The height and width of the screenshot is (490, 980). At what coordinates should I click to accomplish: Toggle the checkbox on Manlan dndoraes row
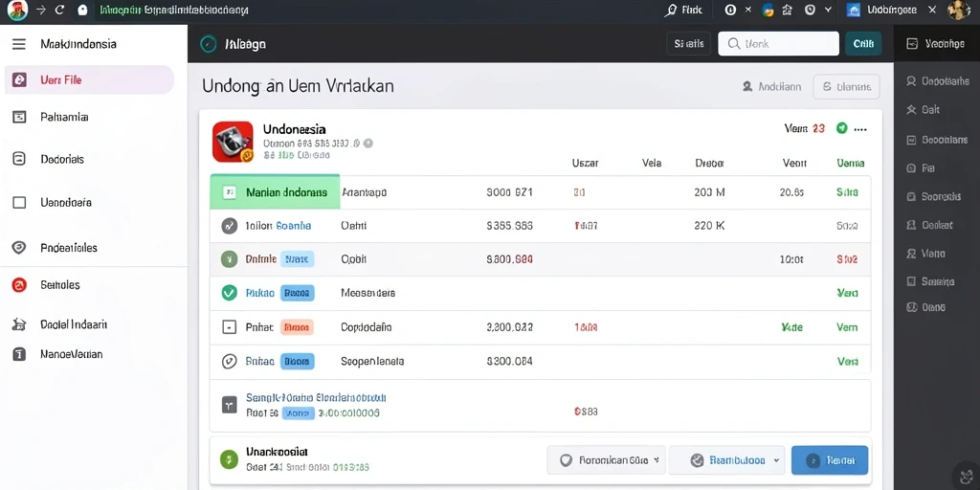tap(230, 192)
